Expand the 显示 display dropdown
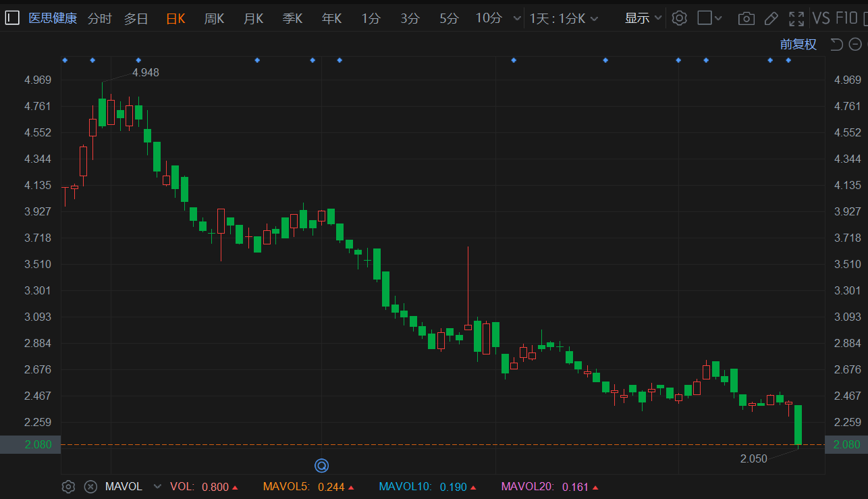The image size is (868, 499). 643,18
